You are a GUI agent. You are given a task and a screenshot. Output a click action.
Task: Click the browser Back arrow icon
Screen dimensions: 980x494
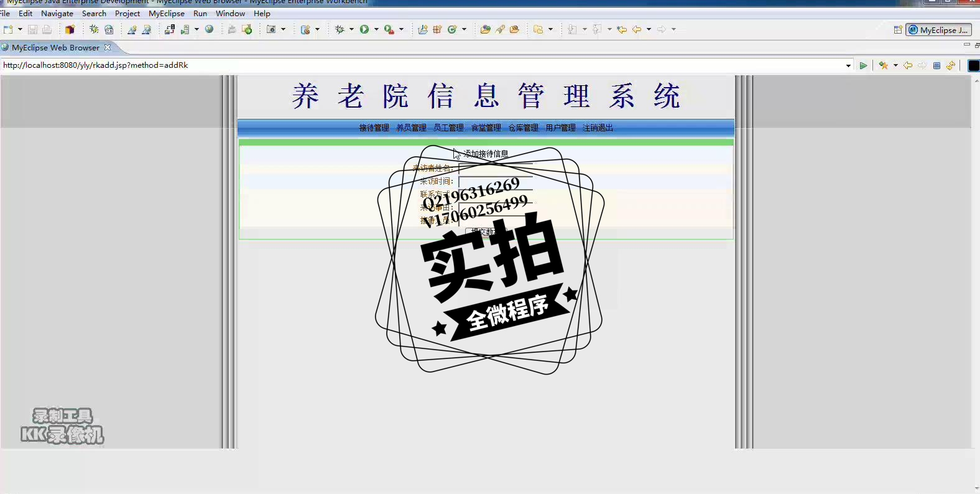coord(908,65)
